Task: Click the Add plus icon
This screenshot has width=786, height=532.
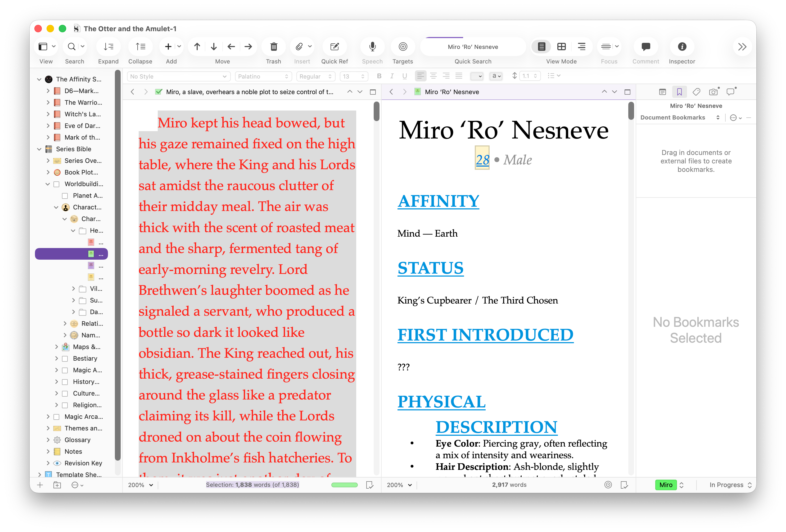Action: [168, 47]
